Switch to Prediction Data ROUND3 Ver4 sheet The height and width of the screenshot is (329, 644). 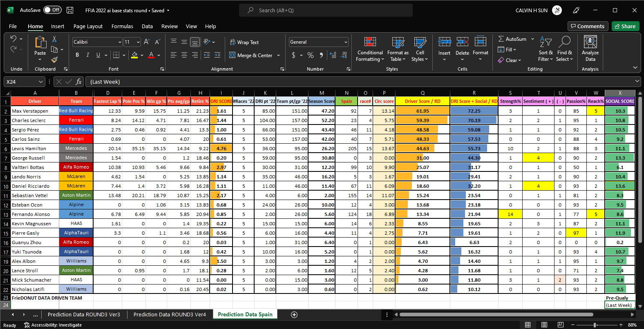coord(170,314)
